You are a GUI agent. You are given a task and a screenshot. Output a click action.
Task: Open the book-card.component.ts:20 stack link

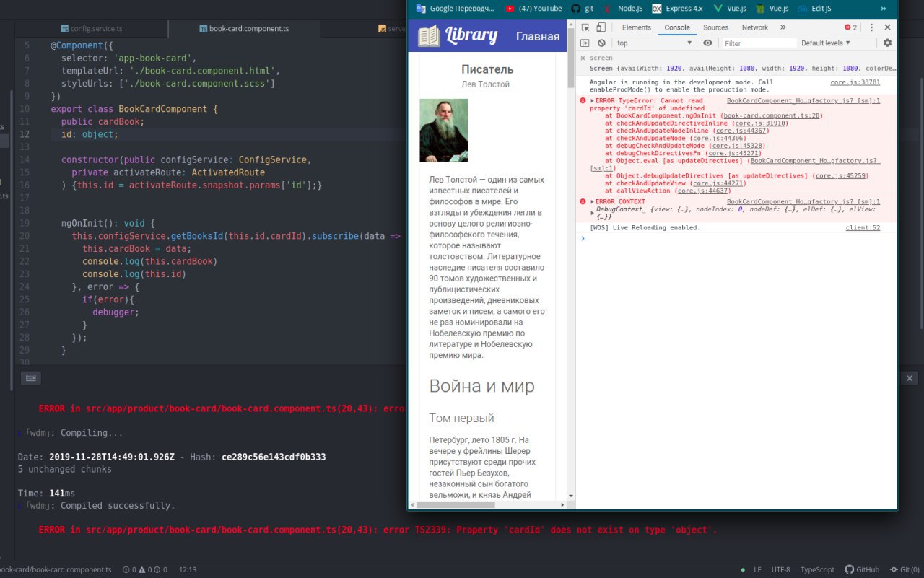pyautogui.click(x=771, y=115)
